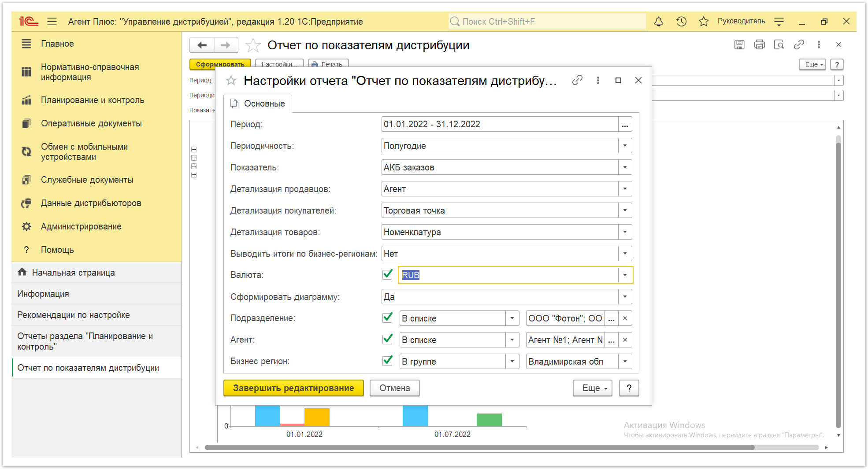Open Сформировать диаграмму dropdown
Screen dimensions: 868x469
625,297
